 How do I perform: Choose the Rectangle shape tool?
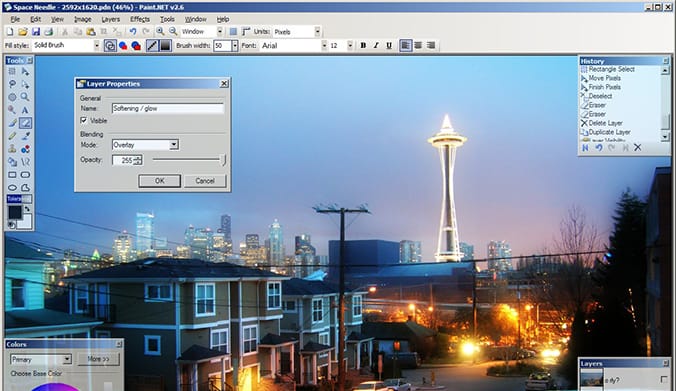tap(12, 175)
